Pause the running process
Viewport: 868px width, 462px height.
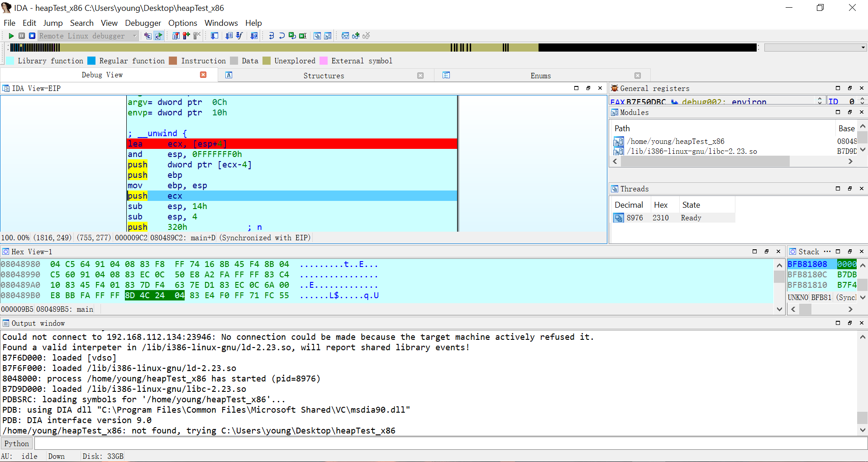(22, 36)
